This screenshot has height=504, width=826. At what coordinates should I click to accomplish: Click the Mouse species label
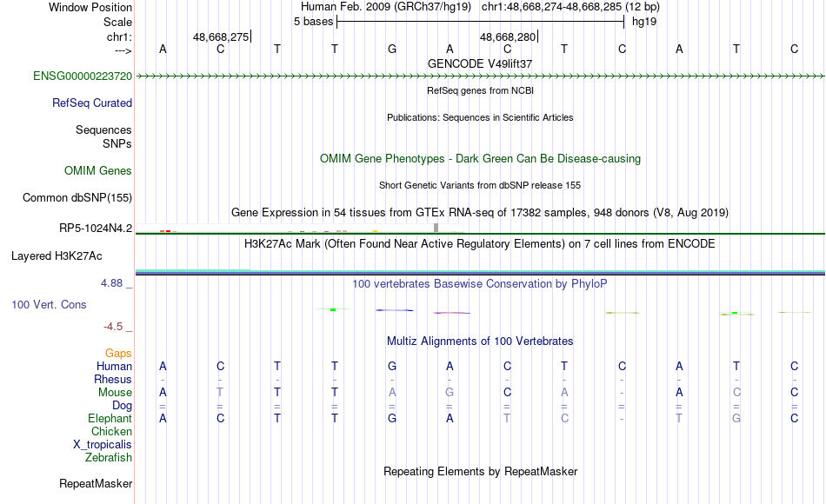tap(115, 393)
